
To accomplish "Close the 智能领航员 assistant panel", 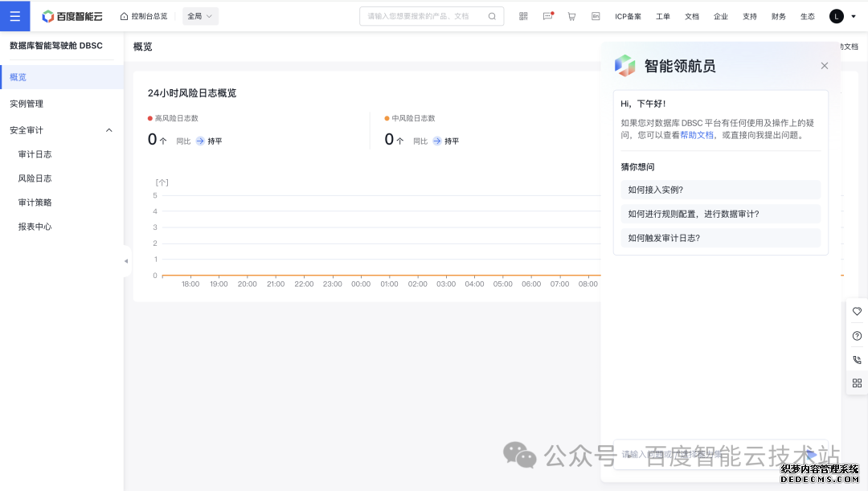I will click(x=824, y=66).
